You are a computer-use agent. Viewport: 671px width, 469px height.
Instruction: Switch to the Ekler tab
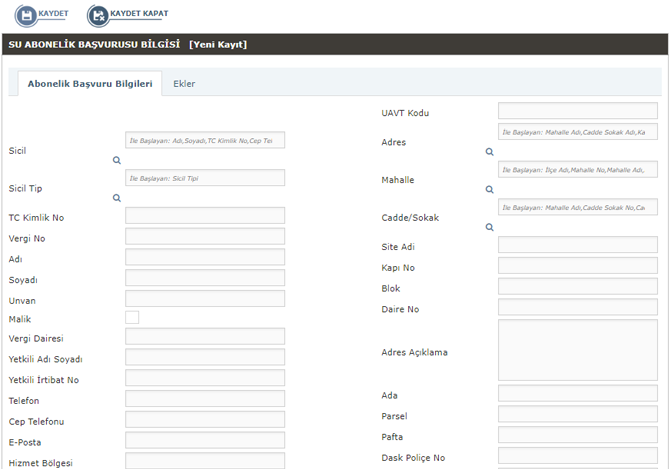tap(184, 84)
